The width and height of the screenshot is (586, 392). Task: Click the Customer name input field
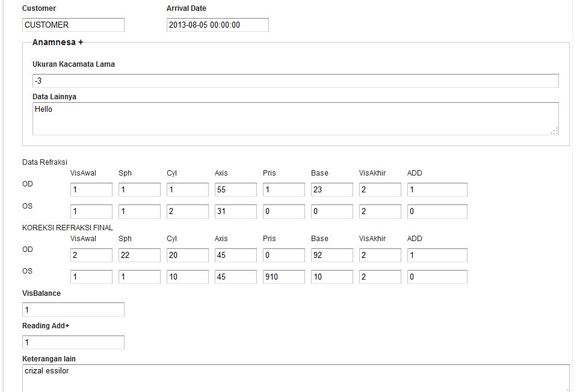coord(73,25)
